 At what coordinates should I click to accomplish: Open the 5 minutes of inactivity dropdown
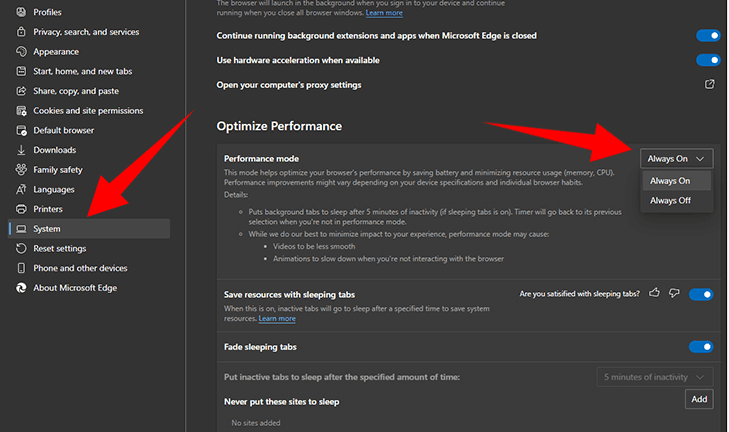pos(655,377)
